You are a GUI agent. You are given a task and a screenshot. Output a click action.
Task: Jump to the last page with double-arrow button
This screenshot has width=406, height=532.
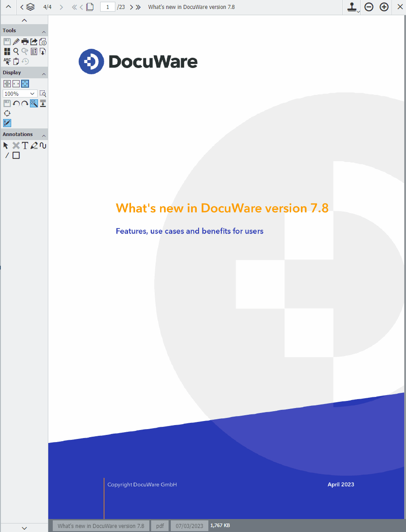(138, 7)
